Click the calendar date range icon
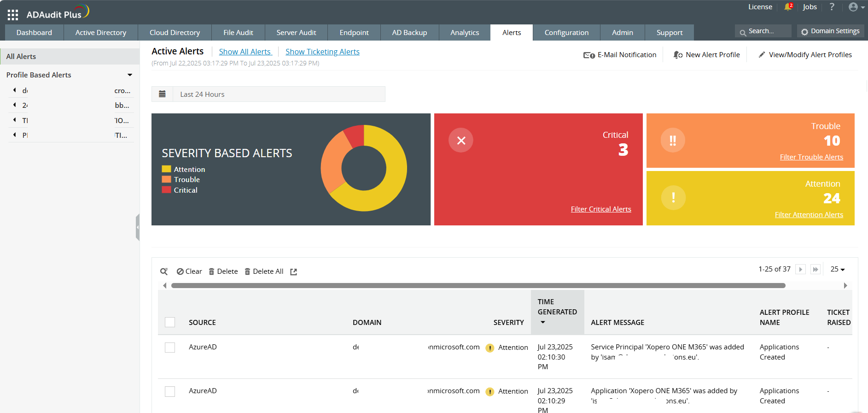This screenshot has width=868, height=413. [162, 94]
